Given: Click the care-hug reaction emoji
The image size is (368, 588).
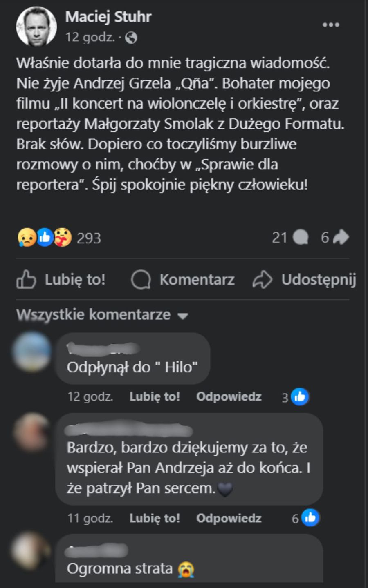Looking at the screenshot, I should coord(63,237).
